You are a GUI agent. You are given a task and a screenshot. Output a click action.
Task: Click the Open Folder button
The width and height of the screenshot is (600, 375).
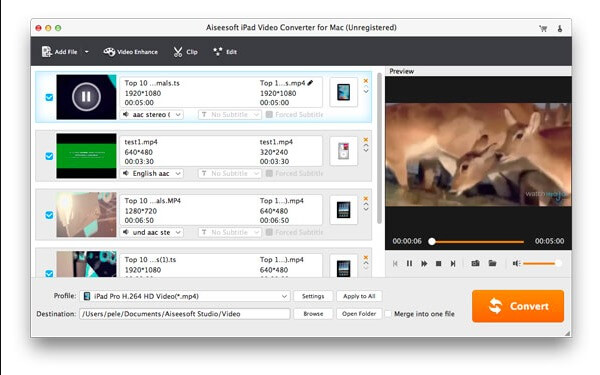(359, 314)
